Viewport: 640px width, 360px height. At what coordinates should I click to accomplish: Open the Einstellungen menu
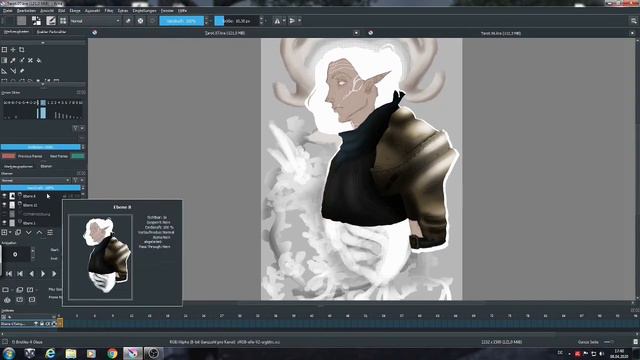click(144, 11)
